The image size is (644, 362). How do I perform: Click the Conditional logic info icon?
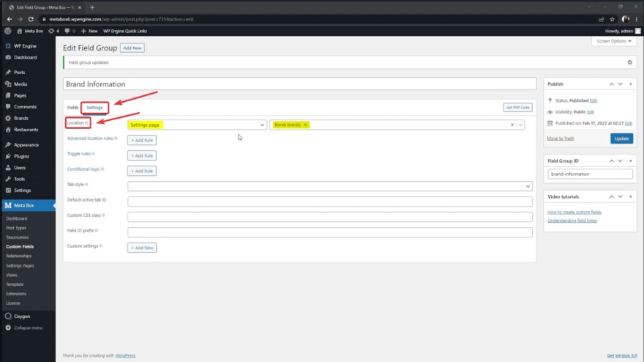click(102, 169)
